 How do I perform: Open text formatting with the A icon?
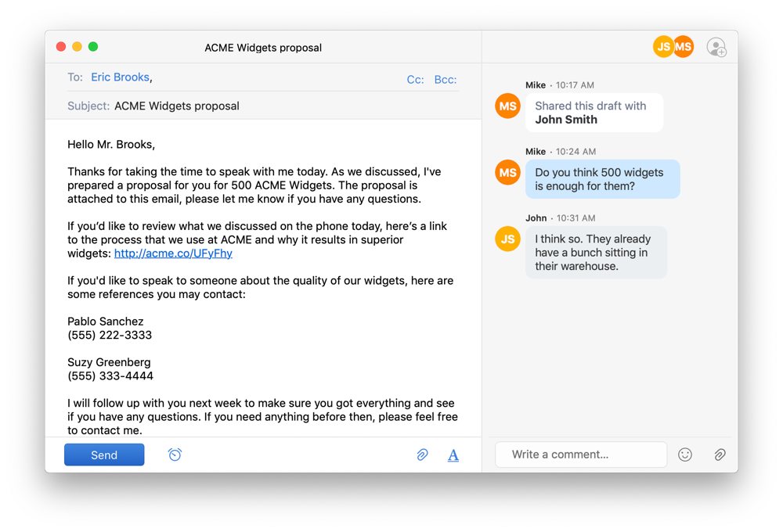pos(453,455)
